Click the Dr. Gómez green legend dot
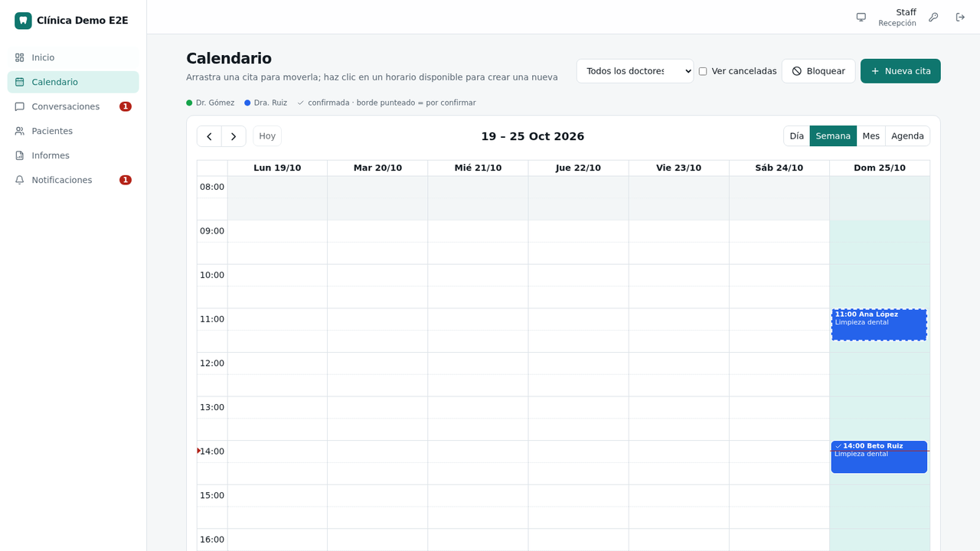Screen dimensions: 980x551 (189, 103)
